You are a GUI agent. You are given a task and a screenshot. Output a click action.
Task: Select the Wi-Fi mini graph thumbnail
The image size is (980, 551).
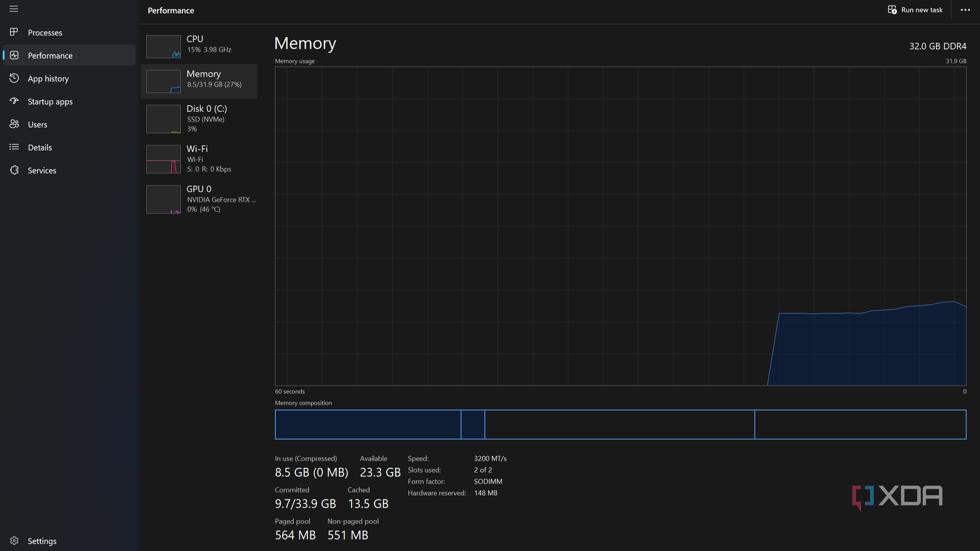(x=163, y=159)
